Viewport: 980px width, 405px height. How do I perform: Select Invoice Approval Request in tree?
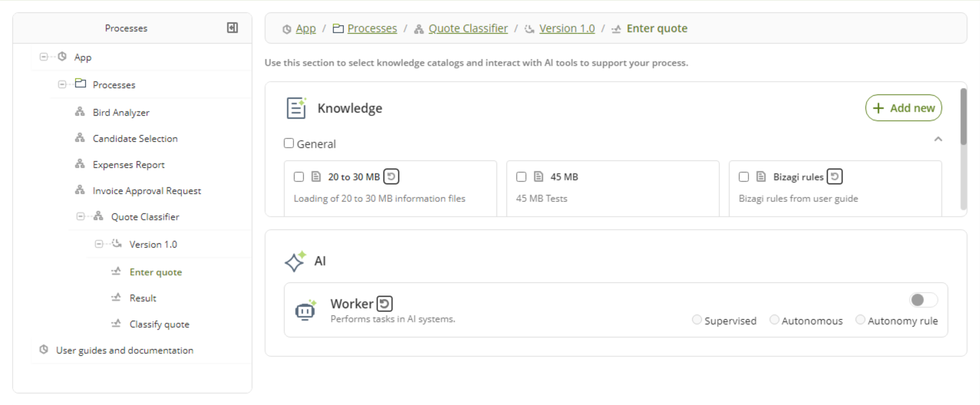point(147,191)
